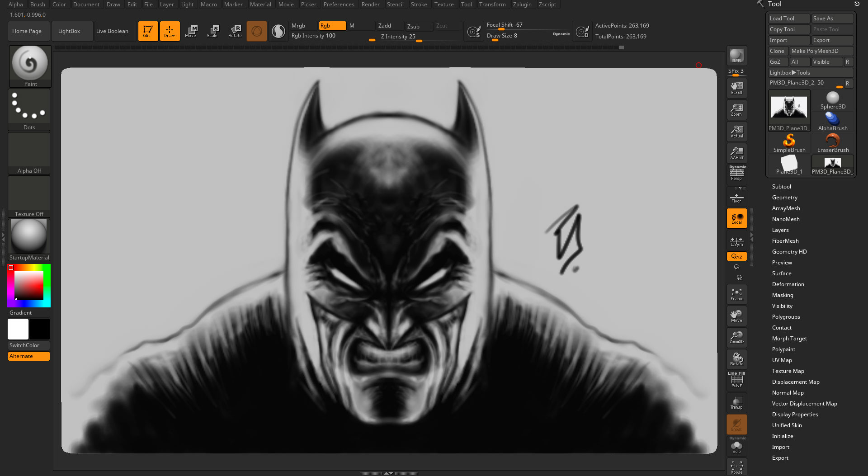The image size is (868, 476).
Task: Click Make PolyMesh3D button
Action: pyautogui.click(x=821, y=51)
